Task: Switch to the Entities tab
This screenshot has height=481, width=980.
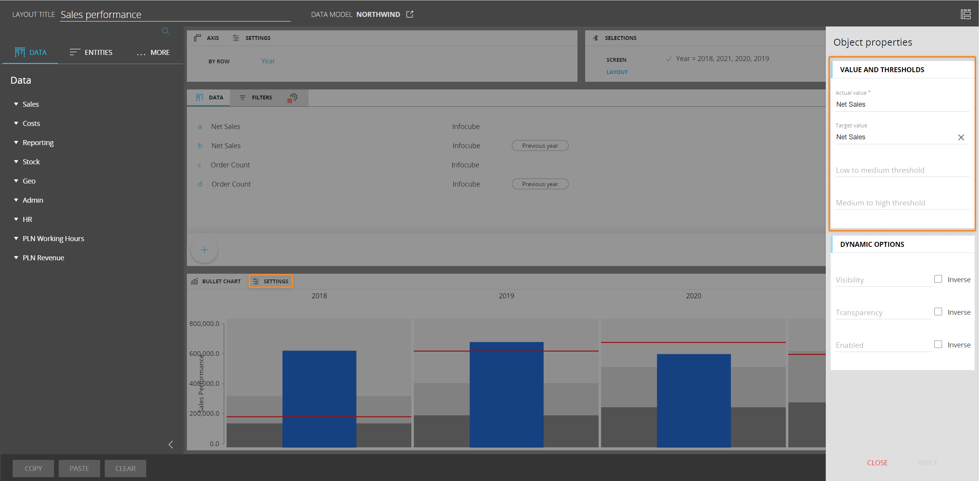Action: [91, 52]
